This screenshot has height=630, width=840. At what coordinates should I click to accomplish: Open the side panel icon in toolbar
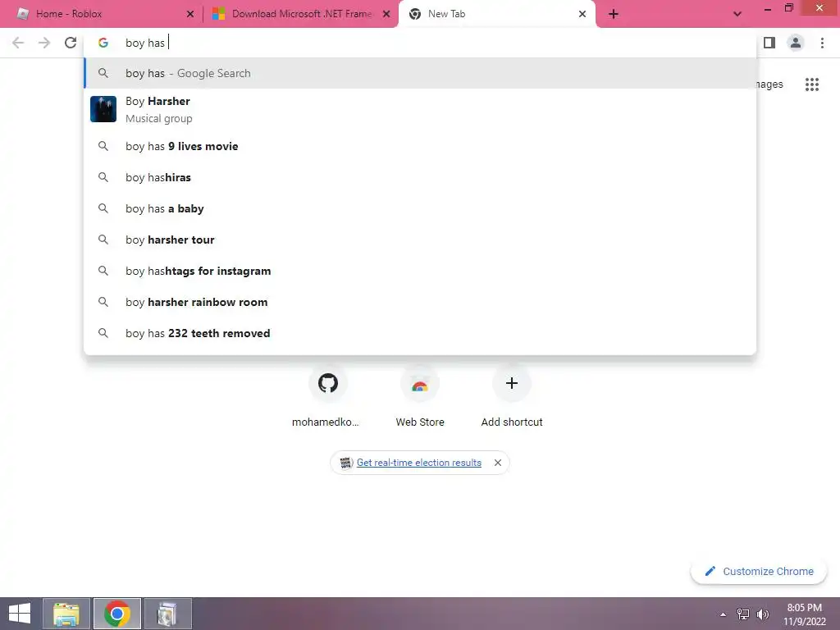(x=769, y=43)
